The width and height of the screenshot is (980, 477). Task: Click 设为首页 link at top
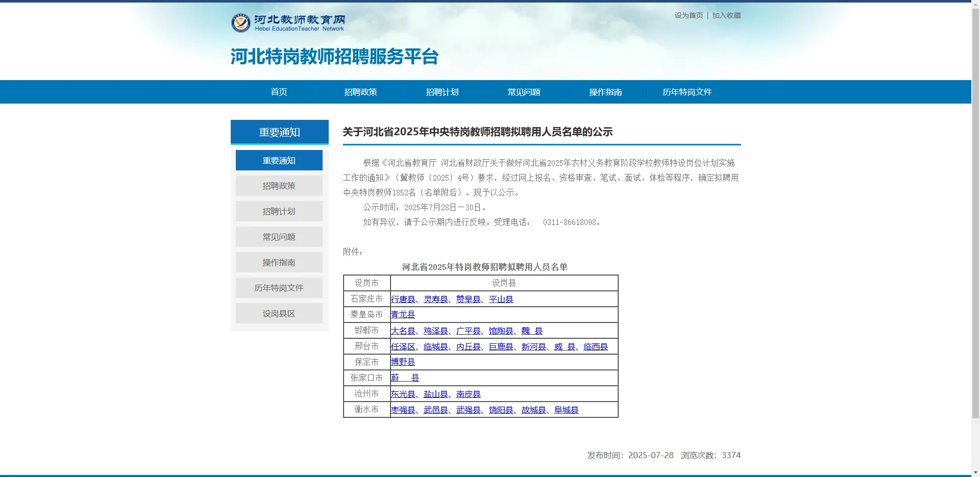pyautogui.click(x=689, y=15)
